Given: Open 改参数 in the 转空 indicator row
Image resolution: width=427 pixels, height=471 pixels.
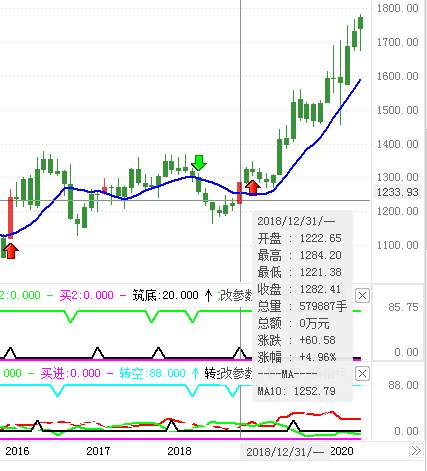Looking at the screenshot, I should [235, 373].
